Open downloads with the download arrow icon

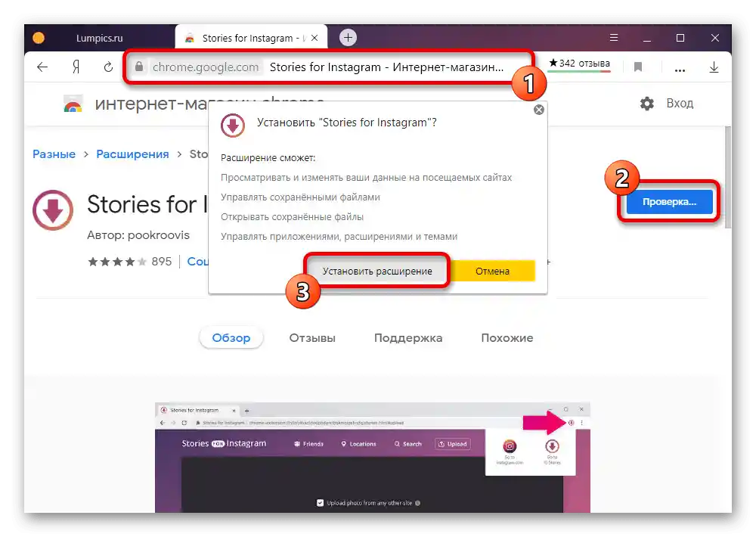tap(714, 67)
